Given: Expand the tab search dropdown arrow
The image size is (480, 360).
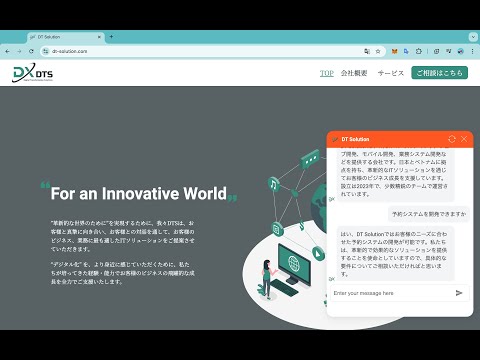Looking at the screenshot, I should click(x=473, y=37).
